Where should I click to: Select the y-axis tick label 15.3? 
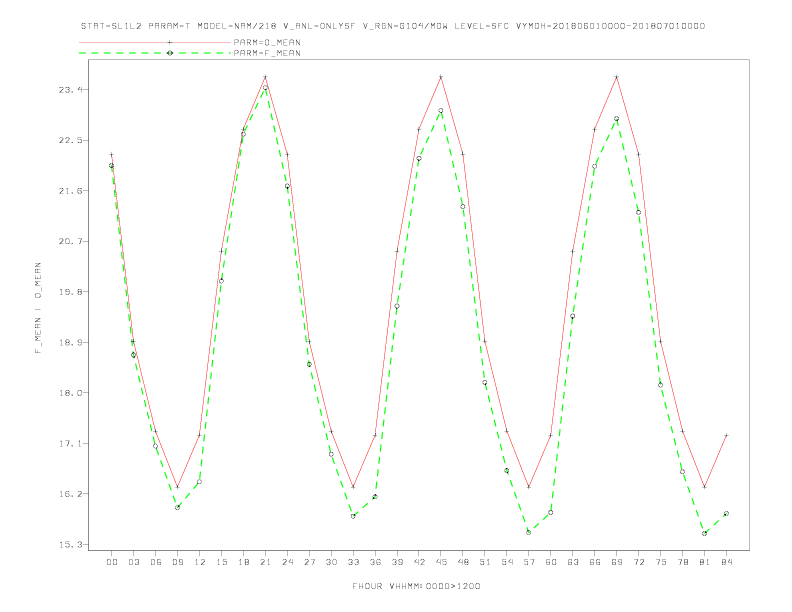tap(70, 545)
